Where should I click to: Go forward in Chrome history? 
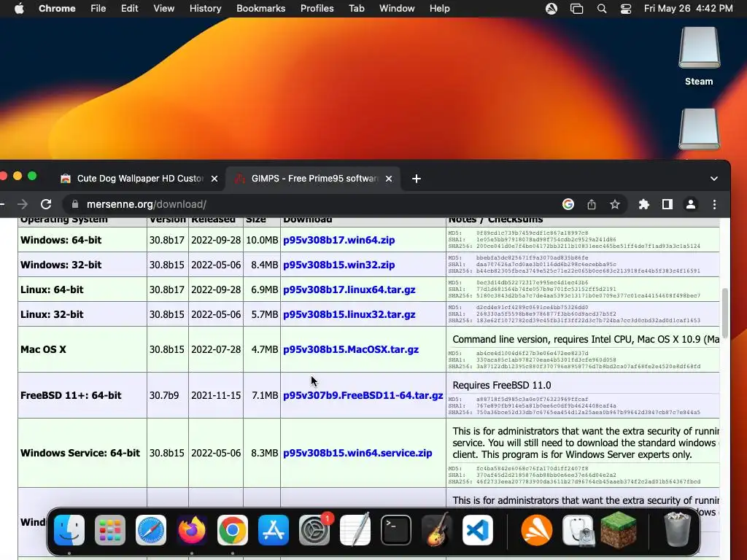point(23,204)
